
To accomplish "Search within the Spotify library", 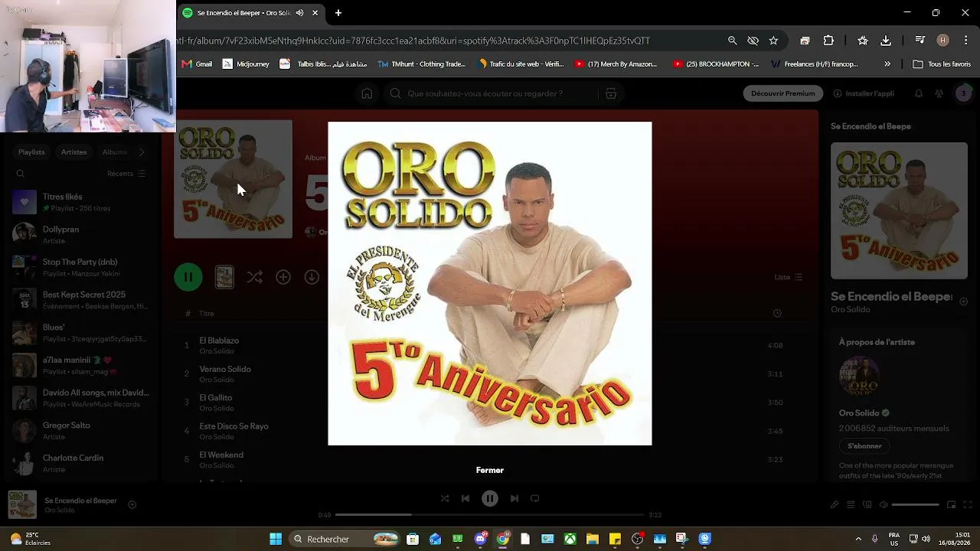I will click(x=21, y=174).
